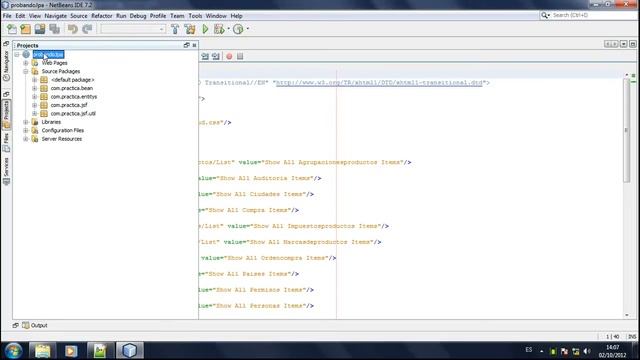Screen dimensions: 640x360
Task: Open the Window menu
Action: pos(216,16)
